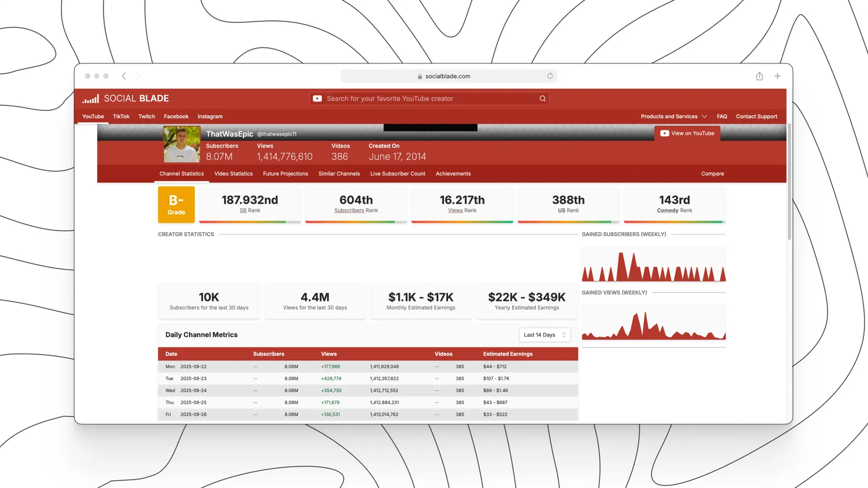Click the search magnifier icon
This screenshot has width=868, height=488.
tap(542, 99)
